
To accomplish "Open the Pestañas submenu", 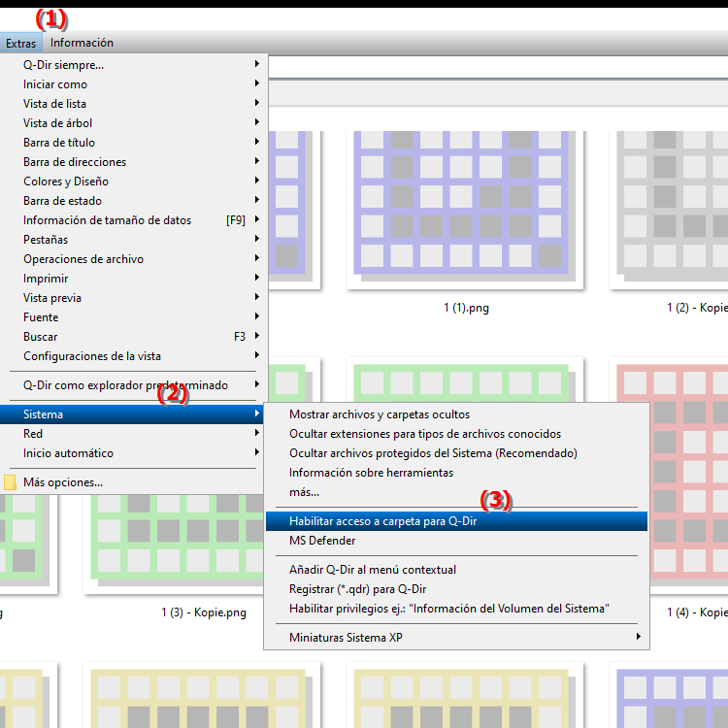I will [134, 240].
